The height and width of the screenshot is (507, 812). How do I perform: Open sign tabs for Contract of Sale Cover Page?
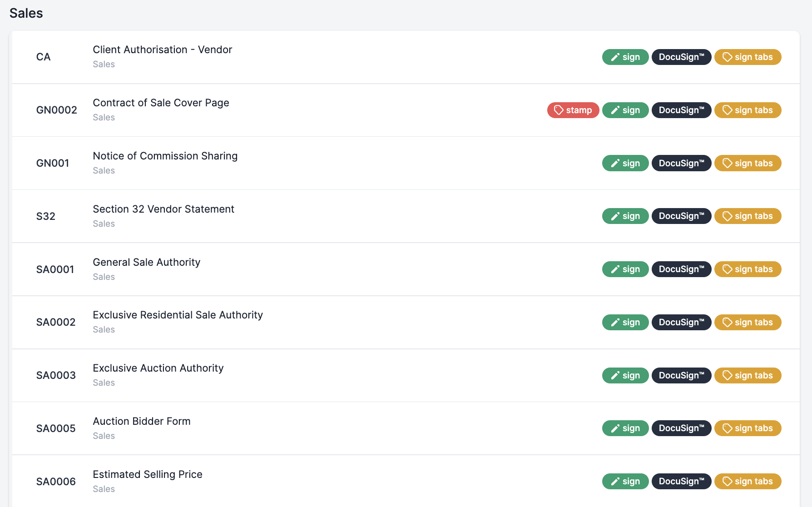click(x=748, y=110)
